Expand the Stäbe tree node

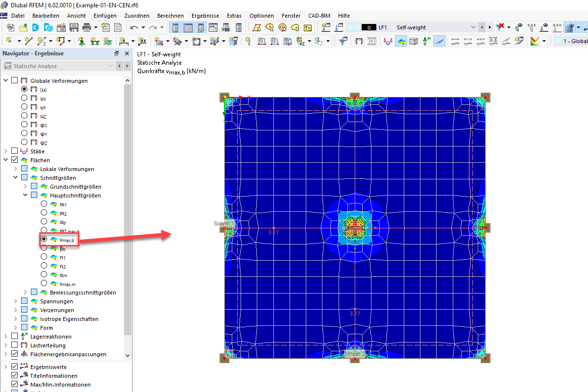(x=6, y=151)
